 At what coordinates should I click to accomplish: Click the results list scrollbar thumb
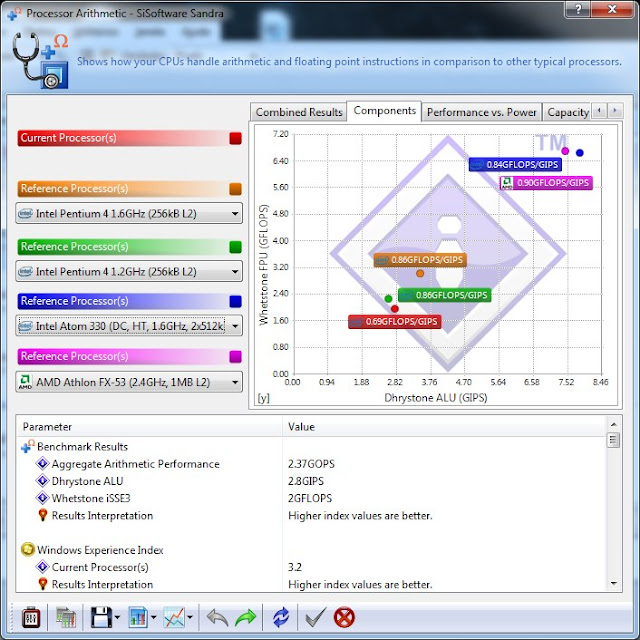tap(613, 440)
